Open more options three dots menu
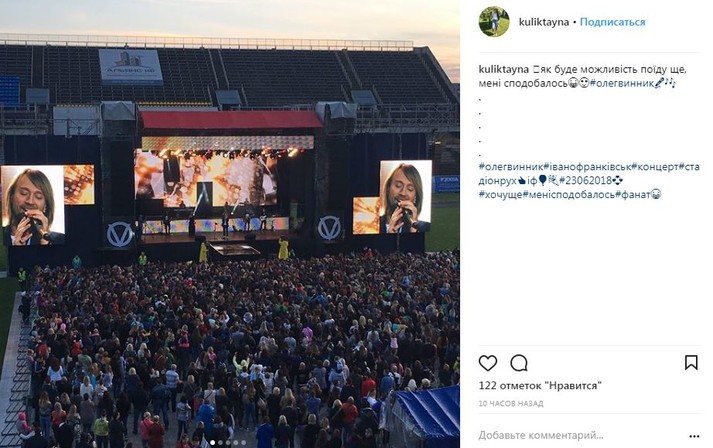Image resolution: width=713 pixels, height=448 pixels. coord(694,436)
